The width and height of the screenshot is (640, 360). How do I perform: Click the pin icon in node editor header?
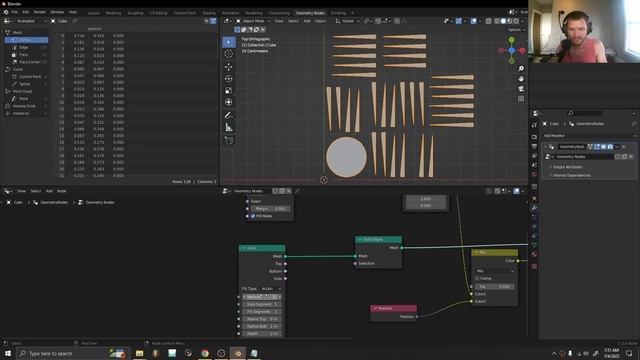point(297,191)
